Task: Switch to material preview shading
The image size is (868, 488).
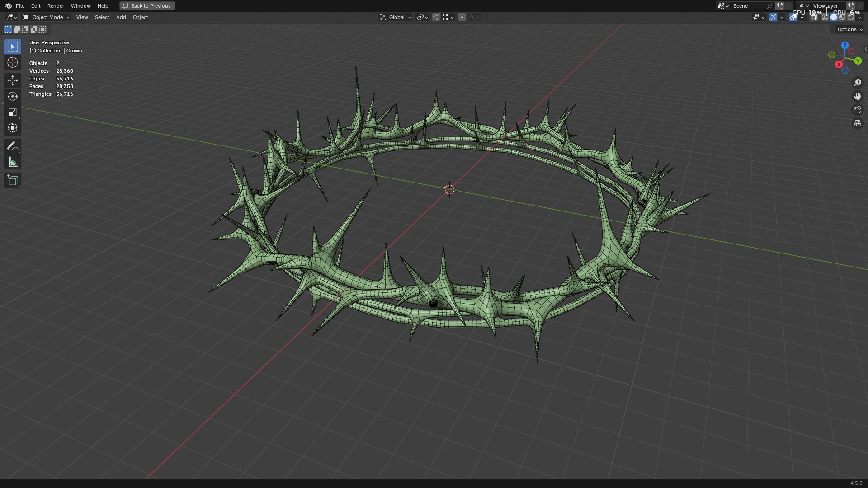Action: click(842, 17)
